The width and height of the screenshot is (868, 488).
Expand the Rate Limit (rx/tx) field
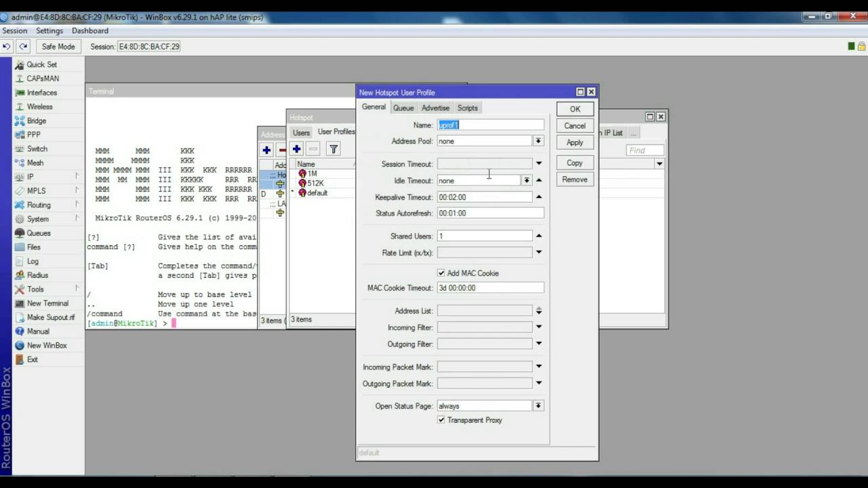pos(538,252)
